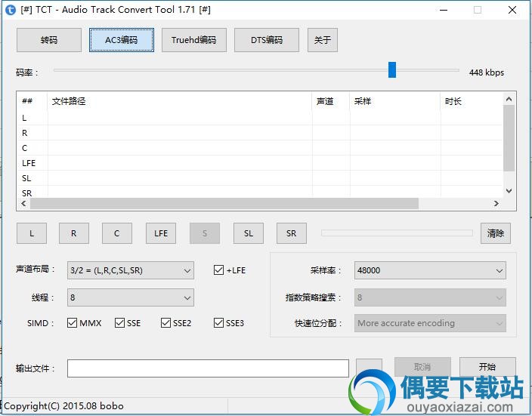Click the disabled S channel button
This screenshot has width=532, height=416.
pyautogui.click(x=205, y=233)
